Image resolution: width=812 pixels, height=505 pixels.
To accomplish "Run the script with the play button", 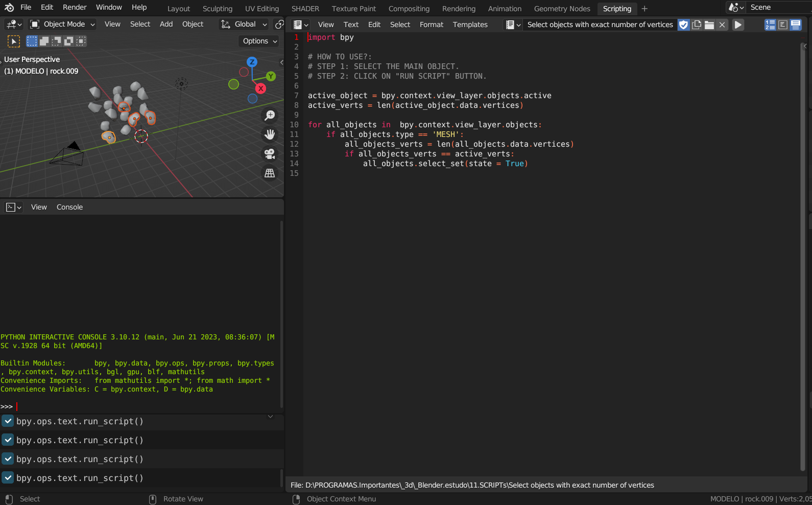I will pyautogui.click(x=738, y=25).
